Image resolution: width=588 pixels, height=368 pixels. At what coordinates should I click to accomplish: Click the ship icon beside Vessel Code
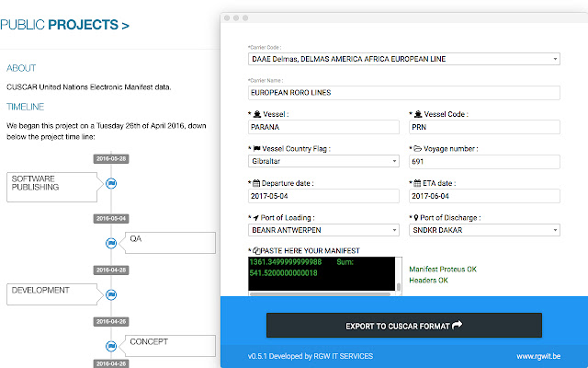pos(418,114)
